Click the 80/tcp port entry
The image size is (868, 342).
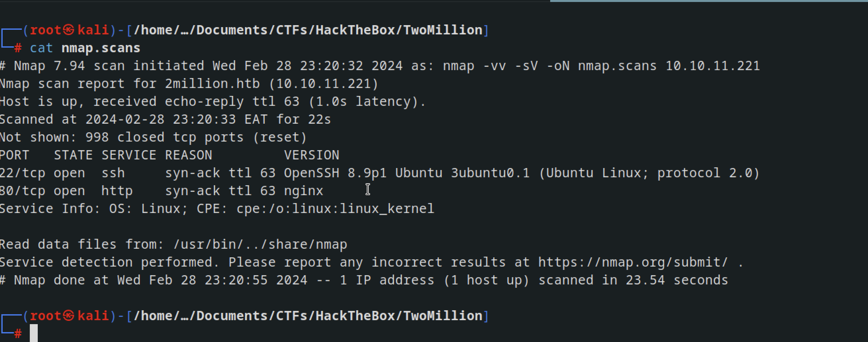[22, 191]
